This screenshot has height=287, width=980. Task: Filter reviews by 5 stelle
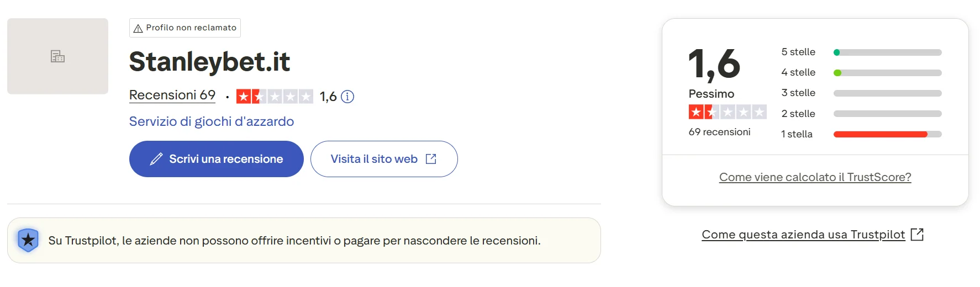point(798,52)
